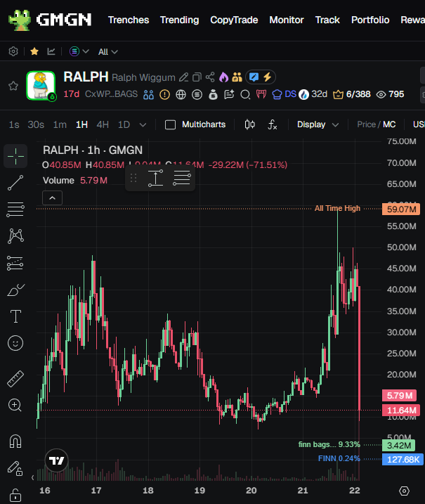Image resolution: width=425 pixels, height=504 pixels.
Task: Toggle lock all drawings
Action: click(15, 495)
